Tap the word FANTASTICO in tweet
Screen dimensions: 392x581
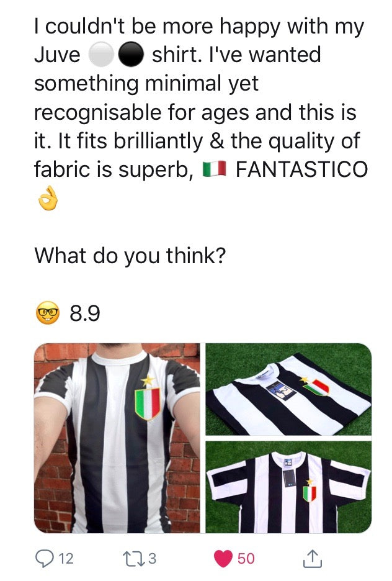click(301, 169)
